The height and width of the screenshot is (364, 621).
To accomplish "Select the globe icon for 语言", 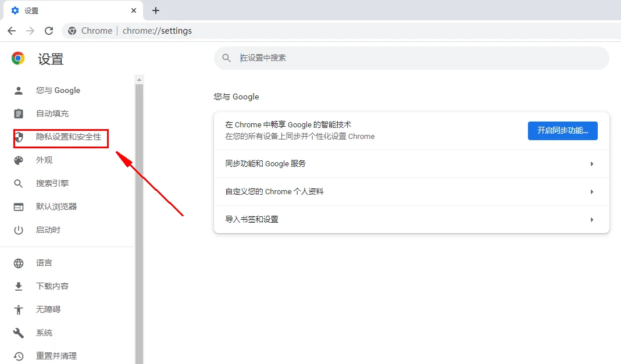I will [x=18, y=262].
